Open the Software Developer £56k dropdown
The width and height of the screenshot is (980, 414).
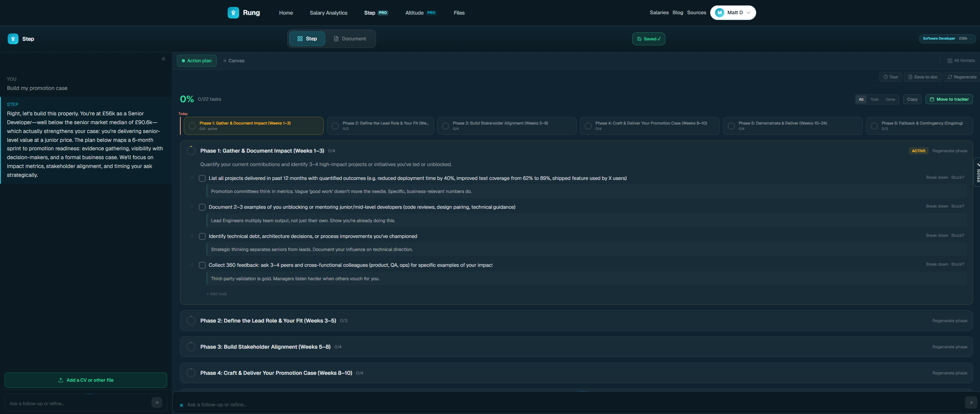(947, 38)
